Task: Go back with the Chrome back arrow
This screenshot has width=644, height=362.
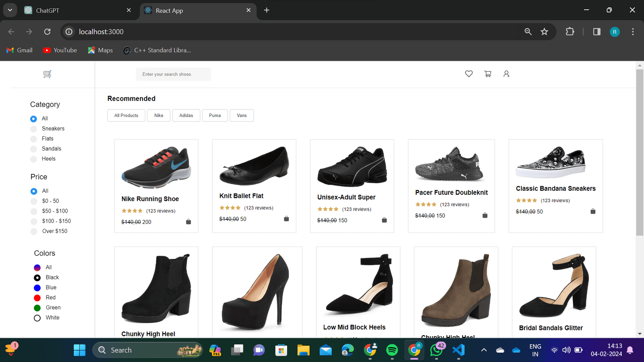Action: 11,32
